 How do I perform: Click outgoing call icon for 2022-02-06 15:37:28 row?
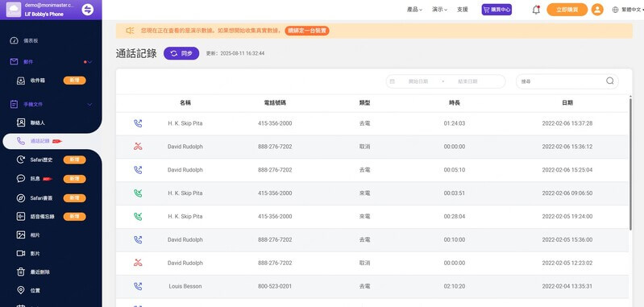[138, 123]
